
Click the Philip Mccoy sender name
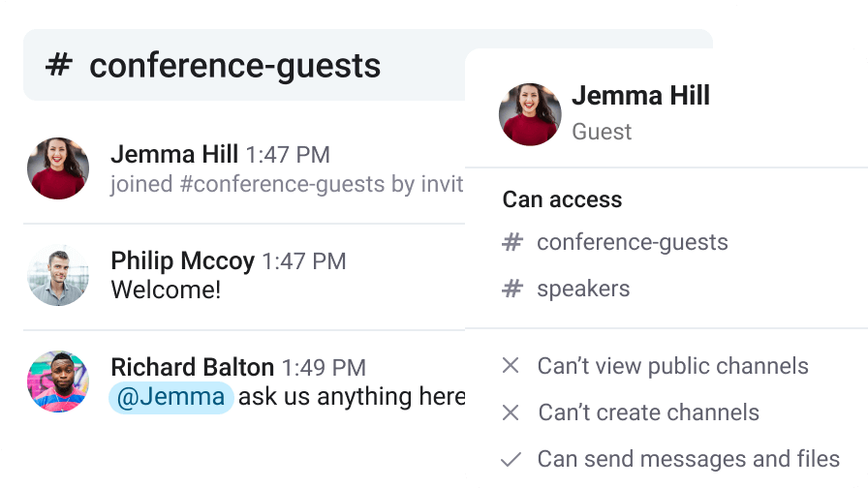(182, 260)
